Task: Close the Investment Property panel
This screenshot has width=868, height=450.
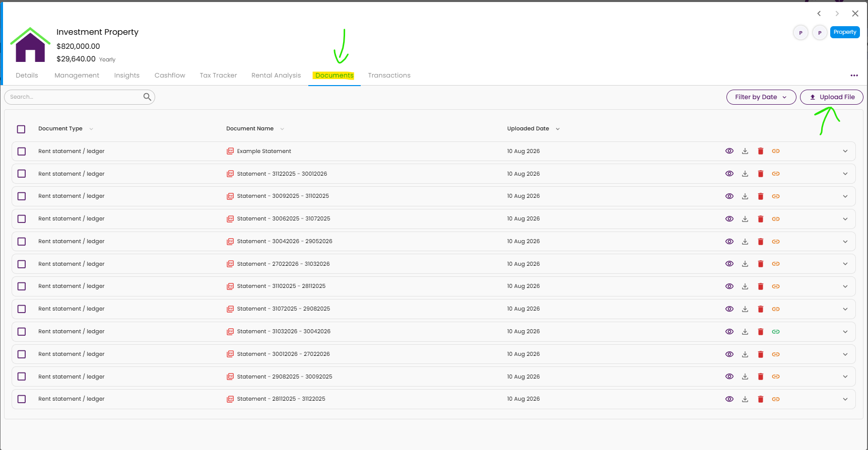Action: pos(855,14)
